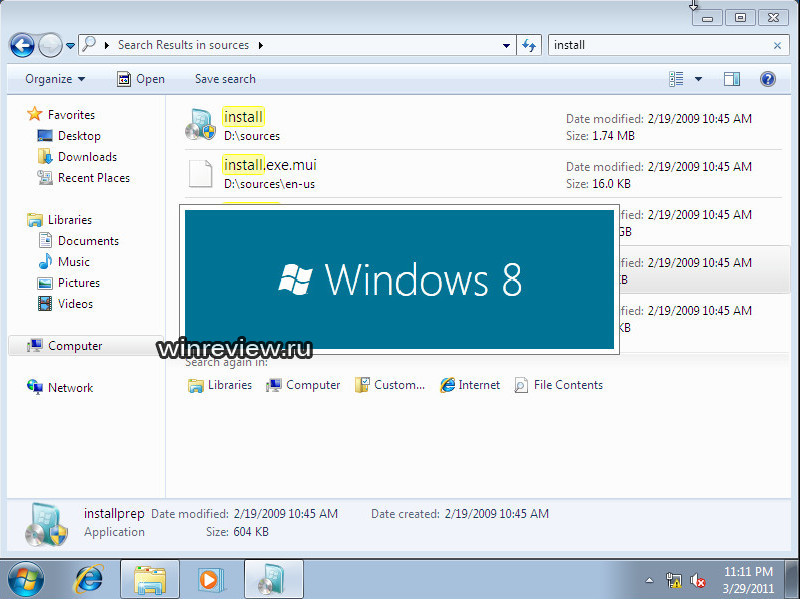
Task: Open the Organize menu
Action: (55, 79)
